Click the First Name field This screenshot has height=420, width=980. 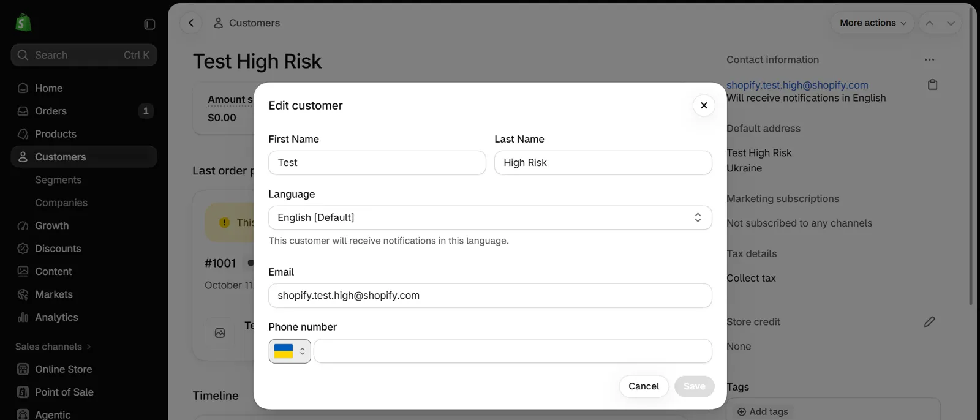click(377, 163)
